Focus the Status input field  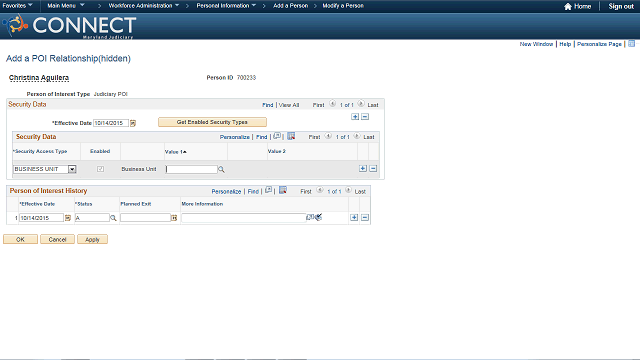[x=92, y=218]
